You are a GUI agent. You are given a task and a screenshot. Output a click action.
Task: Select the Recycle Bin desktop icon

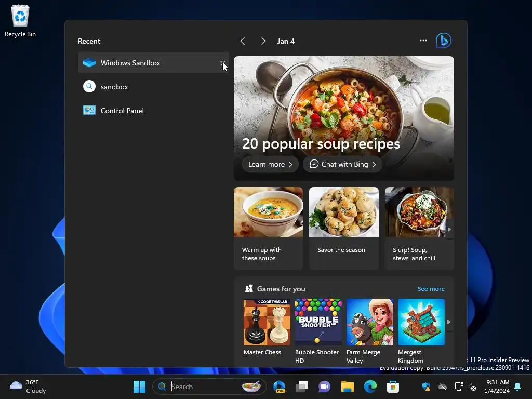[x=20, y=21]
